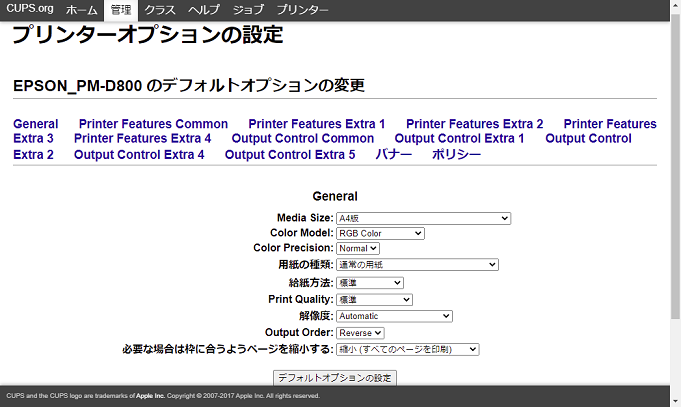
Task: Open the page-shrink 縮小 dropdown
Action: 407,349
